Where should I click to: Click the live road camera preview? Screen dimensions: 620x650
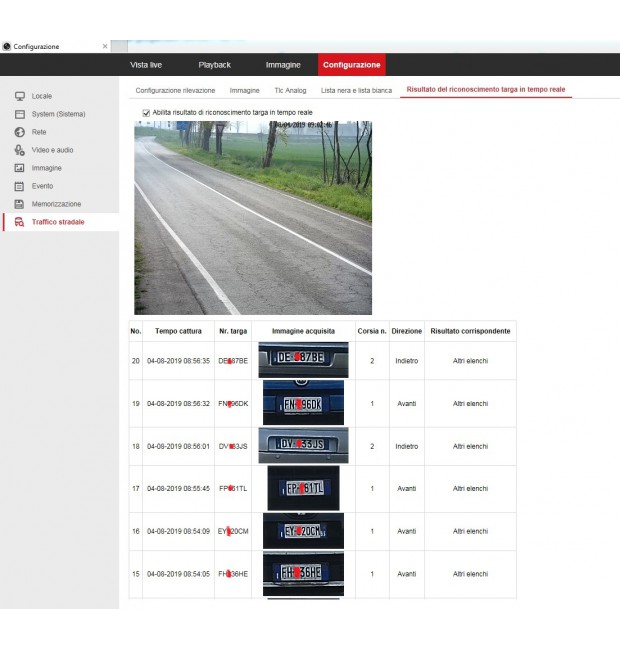[x=253, y=218]
